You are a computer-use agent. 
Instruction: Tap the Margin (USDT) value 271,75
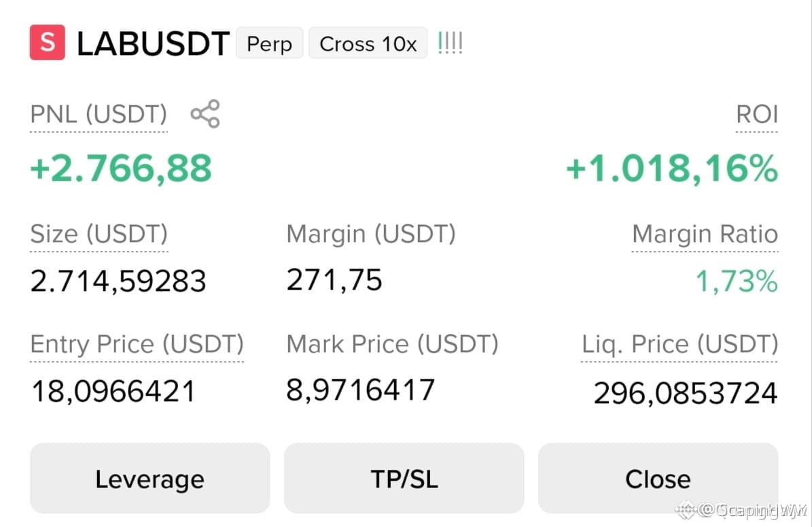tap(334, 280)
